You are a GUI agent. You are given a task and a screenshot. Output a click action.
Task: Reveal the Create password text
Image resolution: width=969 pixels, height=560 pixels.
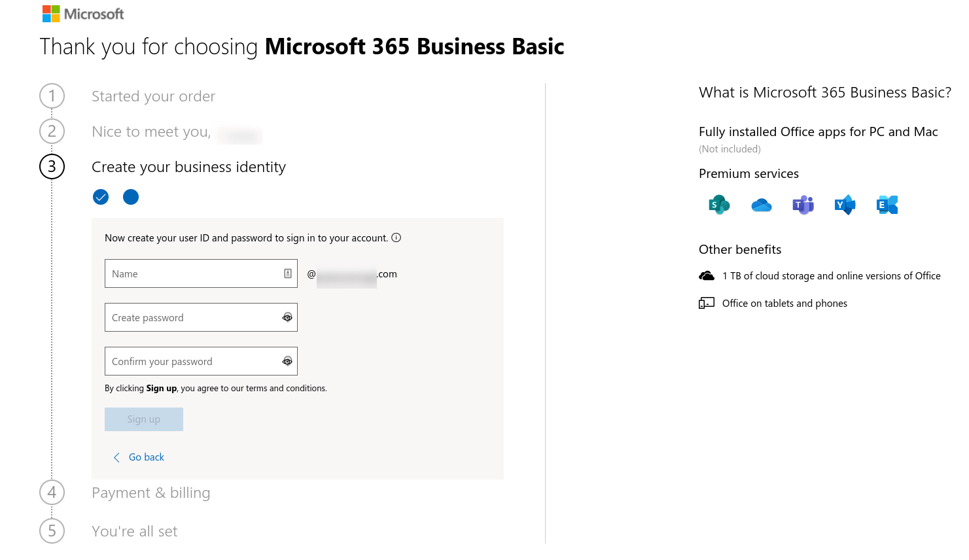point(287,317)
